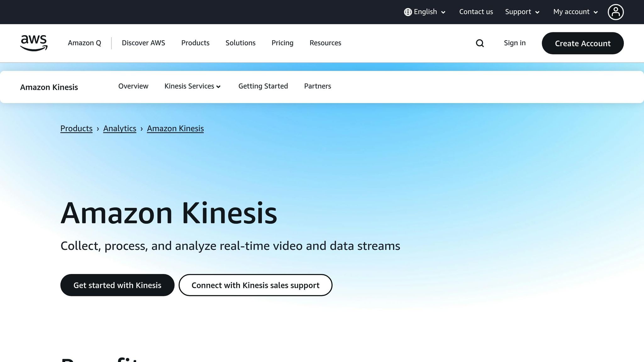Click the 'Collect, process, and analyze' tagline
This screenshot has width=644, height=362.
pyautogui.click(x=230, y=246)
